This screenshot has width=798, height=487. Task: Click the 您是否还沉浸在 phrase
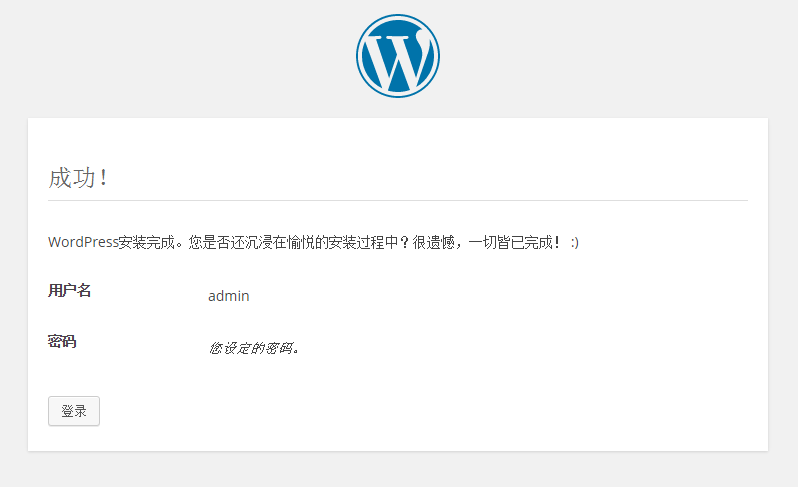[x=234, y=243]
